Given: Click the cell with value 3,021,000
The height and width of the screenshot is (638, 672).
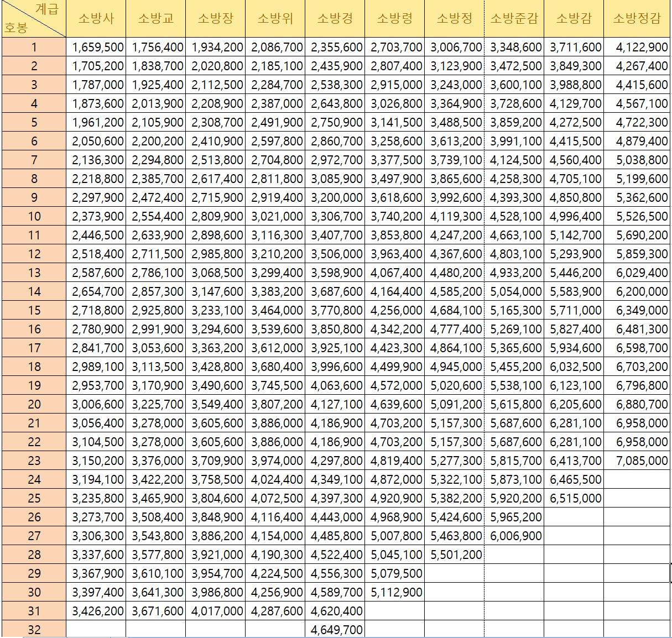Looking at the screenshot, I should click(275, 216).
